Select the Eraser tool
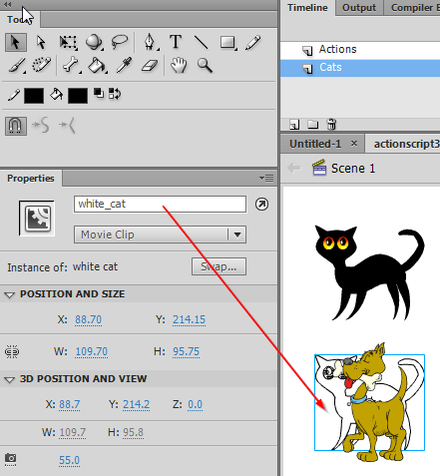The height and width of the screenshot is (476, 440). coord(149,66)
